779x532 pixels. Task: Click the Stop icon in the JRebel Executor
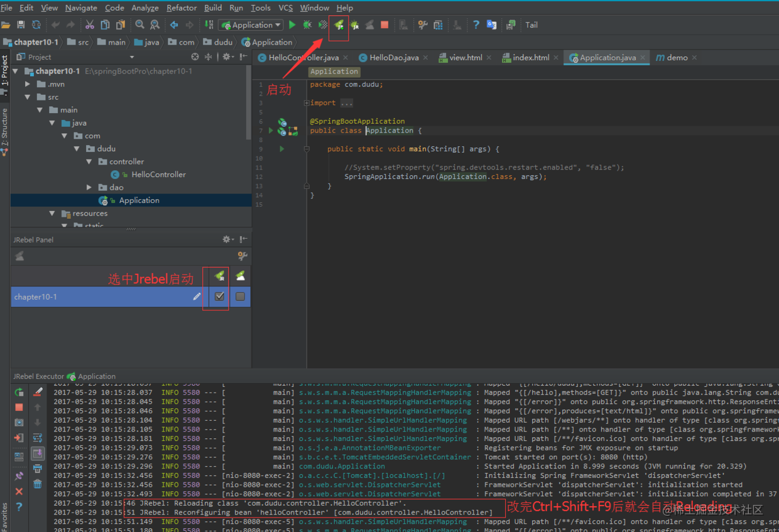point(19,407)
